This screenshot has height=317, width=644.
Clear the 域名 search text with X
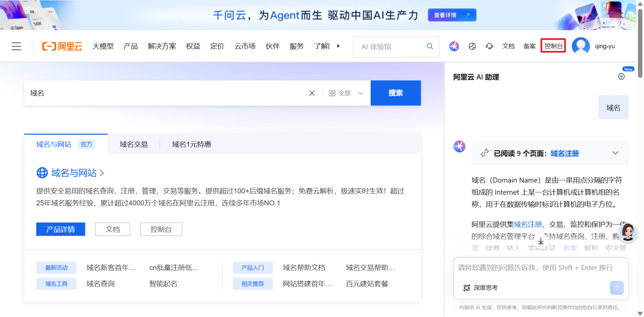[x=312, y=93]
